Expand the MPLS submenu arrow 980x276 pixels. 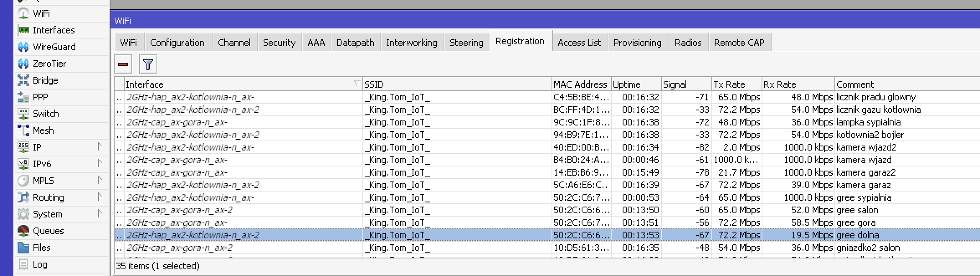click(x=100, y=180)
